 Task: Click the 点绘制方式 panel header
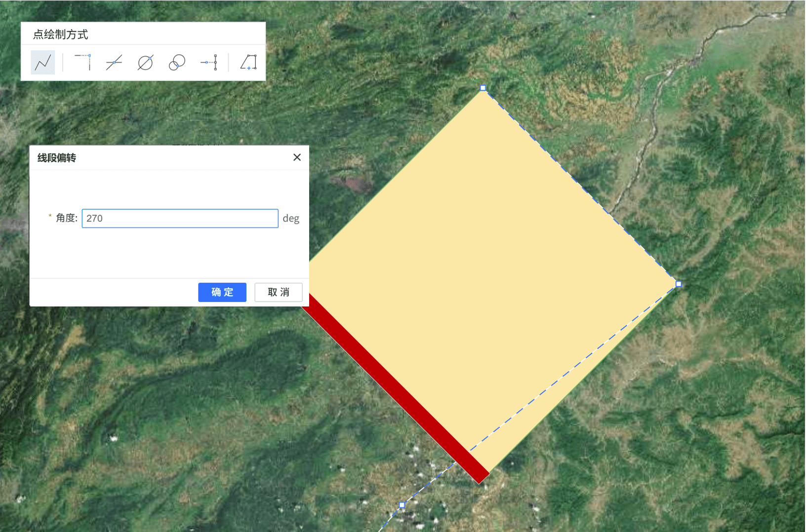pos(60,35)
